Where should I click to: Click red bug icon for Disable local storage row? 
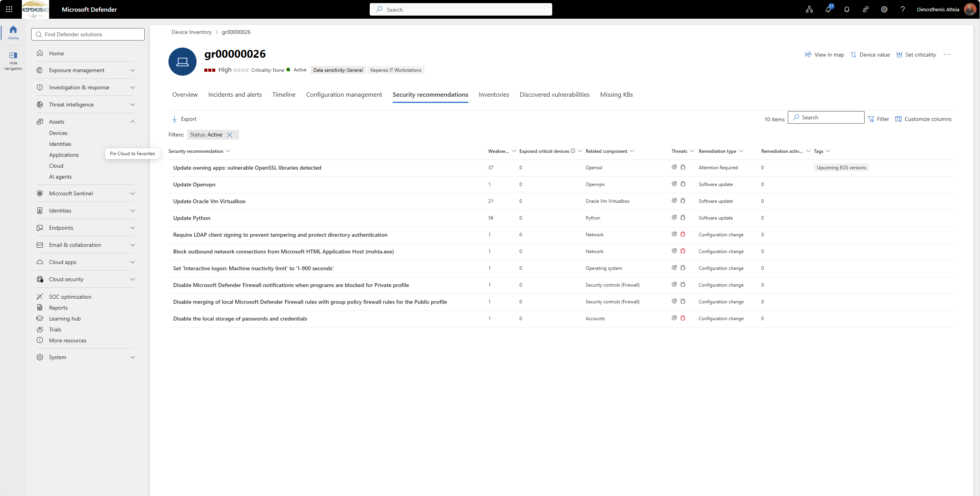[683, 318]
